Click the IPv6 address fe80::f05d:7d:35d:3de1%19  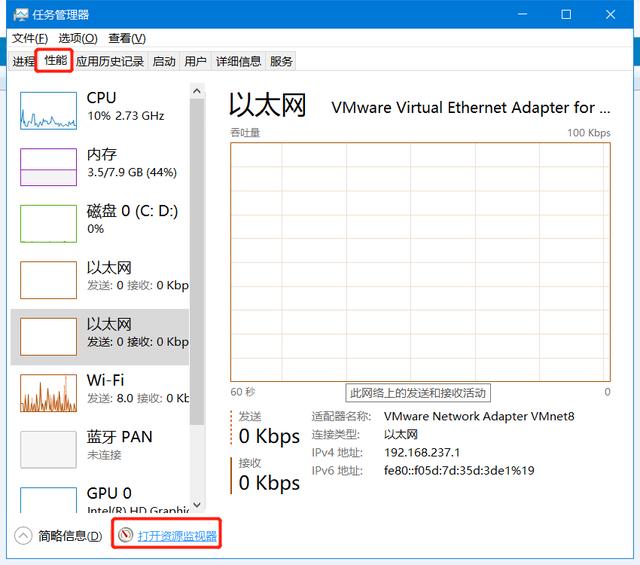459,470
